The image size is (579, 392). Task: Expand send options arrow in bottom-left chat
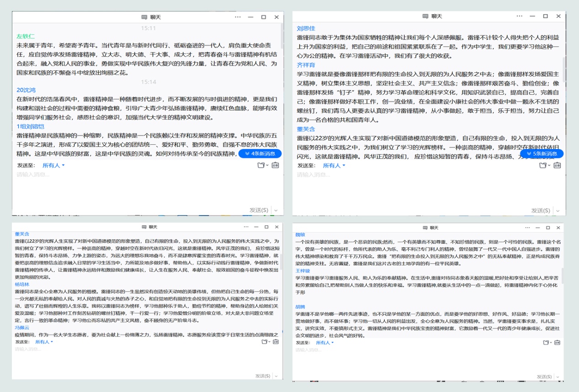276,376
